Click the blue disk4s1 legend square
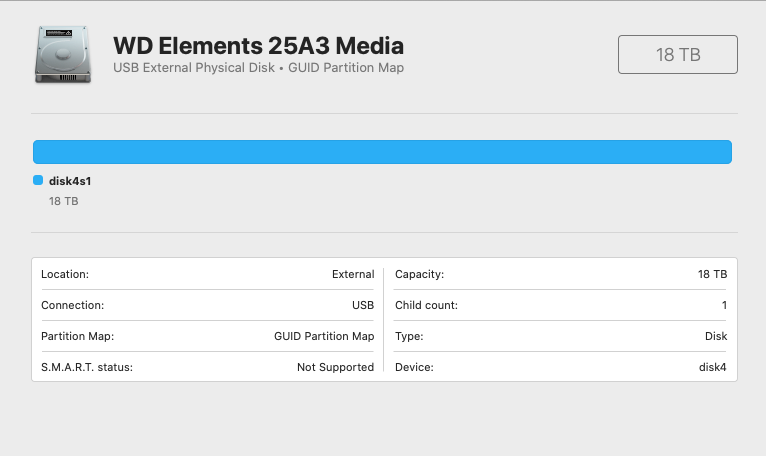The height and width of the screenshot is (456, 766). [38, 181]
